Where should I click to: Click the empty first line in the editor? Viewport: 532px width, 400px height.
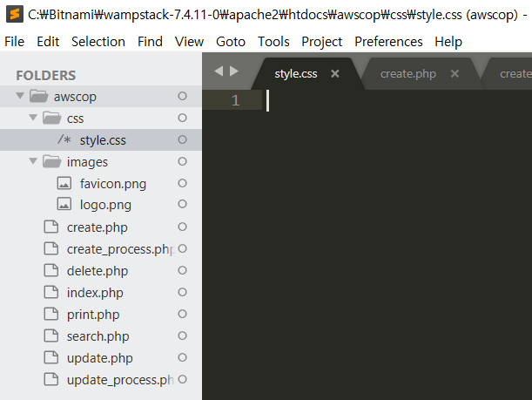[x=397, y=100]
